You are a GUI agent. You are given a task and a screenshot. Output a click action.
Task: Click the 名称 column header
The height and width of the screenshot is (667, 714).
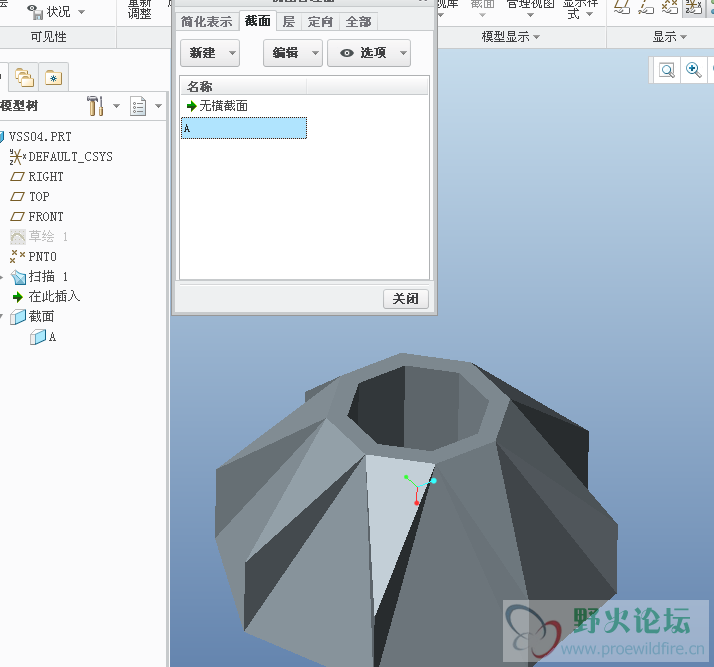click(244, 86)
